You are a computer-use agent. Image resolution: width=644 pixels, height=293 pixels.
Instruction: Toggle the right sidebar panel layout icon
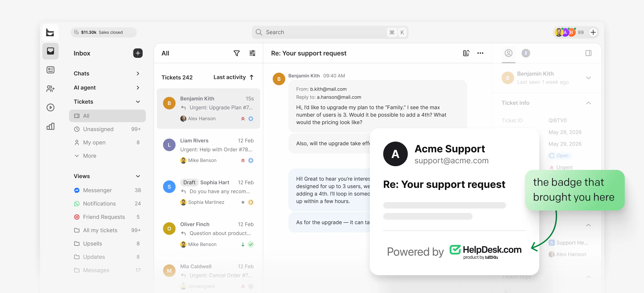[588, 53]
